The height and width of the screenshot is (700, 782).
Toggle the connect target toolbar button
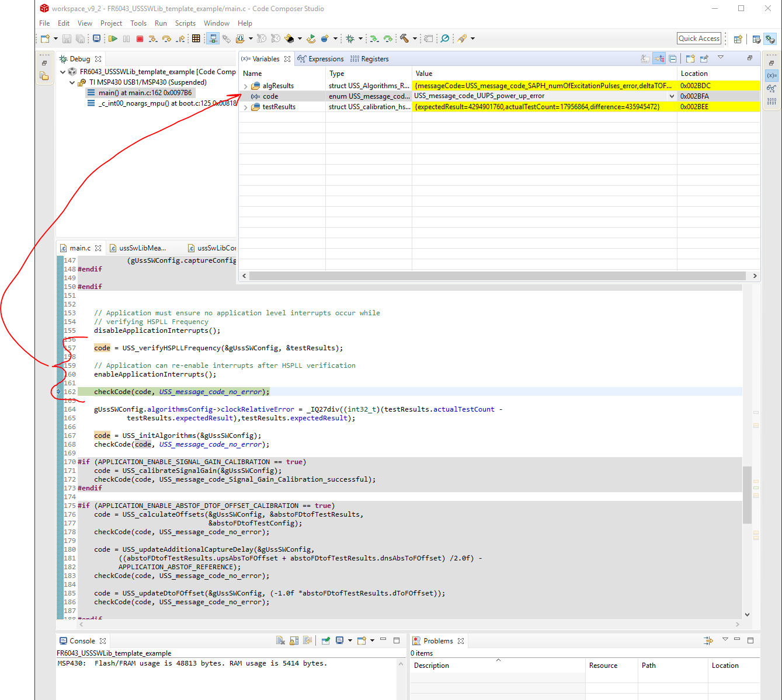click(213, 39)
